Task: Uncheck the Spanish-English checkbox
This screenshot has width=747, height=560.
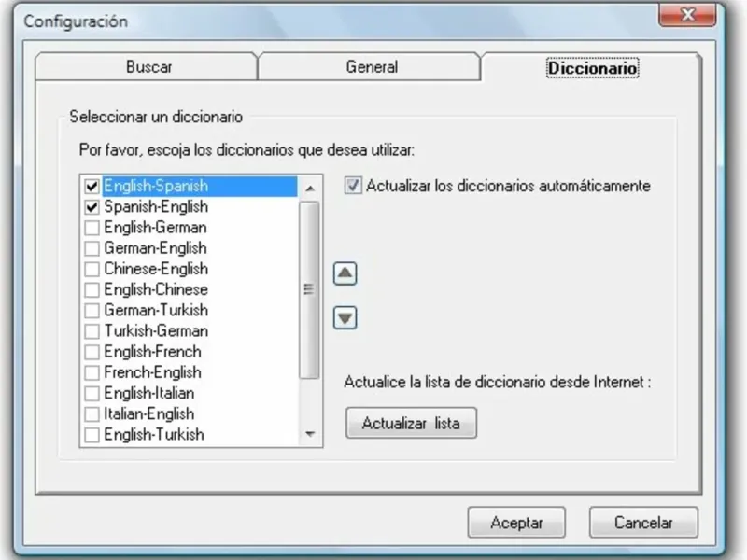Action: [92, 207]
